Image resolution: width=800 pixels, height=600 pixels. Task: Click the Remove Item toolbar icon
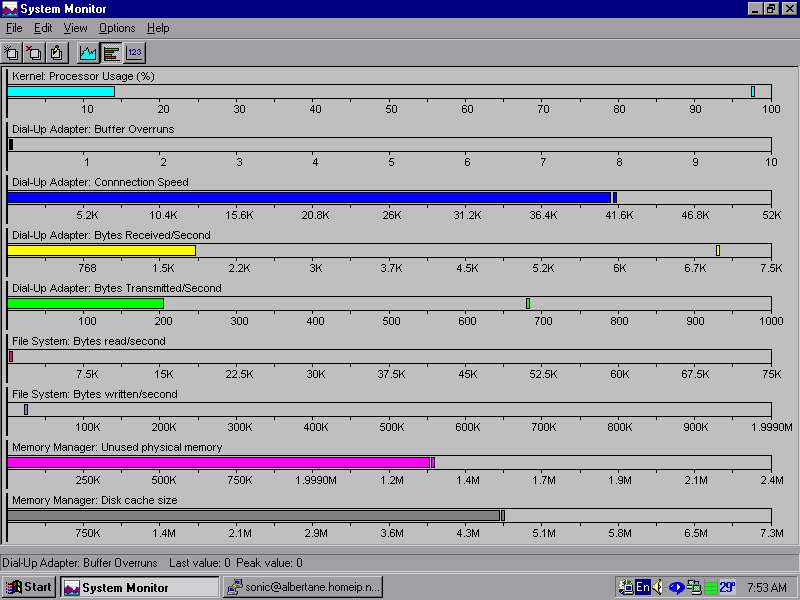[x=34, y=52]
